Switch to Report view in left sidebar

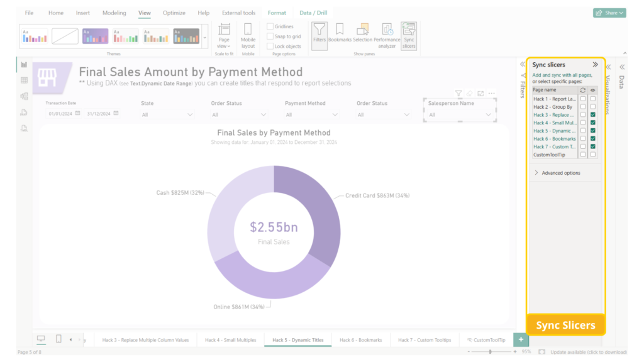pyautogui.click(x=25, y=65)
